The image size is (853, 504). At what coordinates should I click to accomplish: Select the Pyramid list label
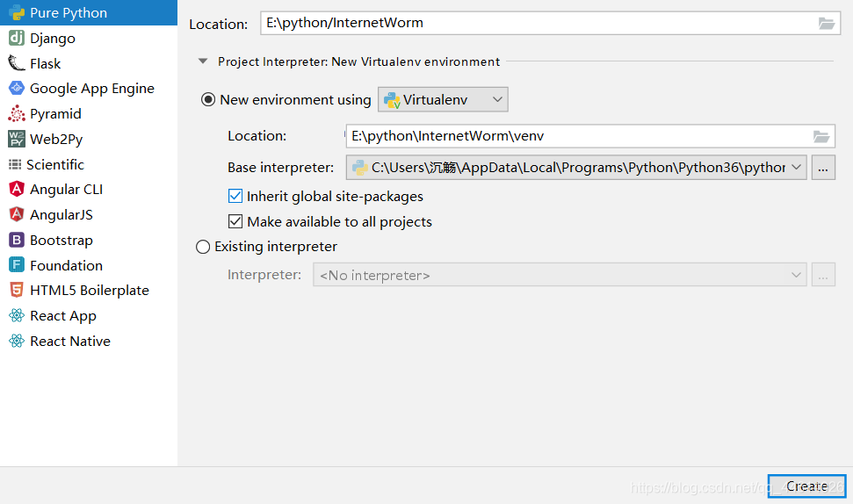[55, 114]
